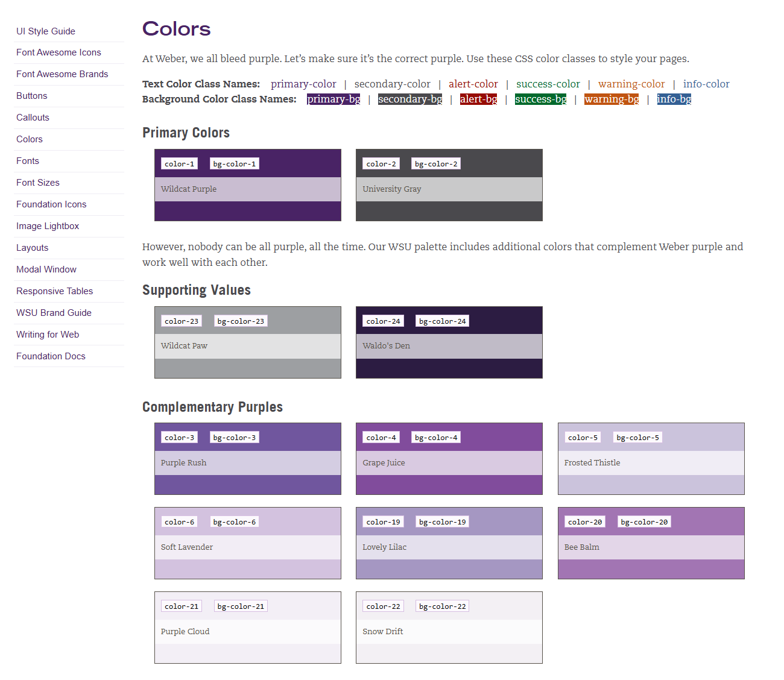784x680 pixels.
Task: Select the success-bg green label
Action: coord(541,99)
